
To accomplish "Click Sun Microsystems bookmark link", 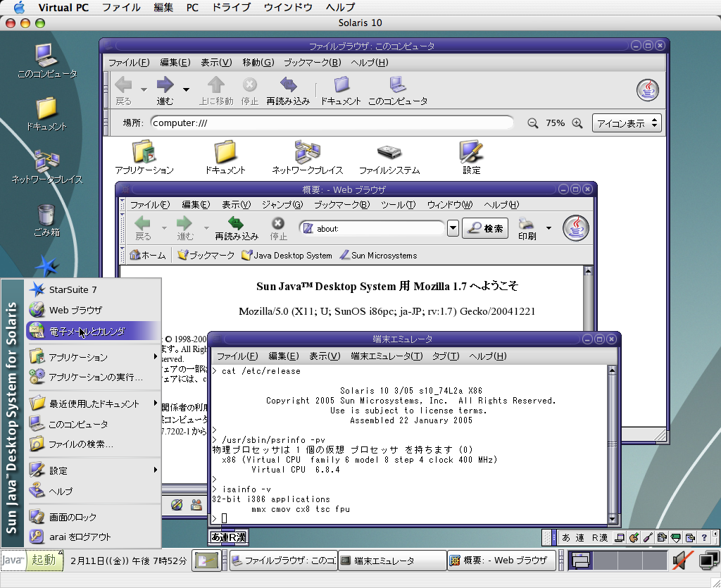I will [x=378, y=255].
